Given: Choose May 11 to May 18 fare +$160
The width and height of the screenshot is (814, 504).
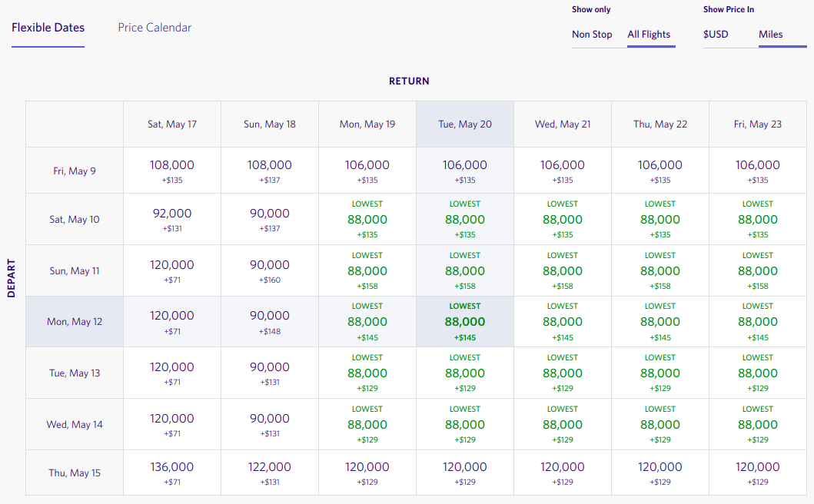Looking at the screenshot, I should 270,270.
